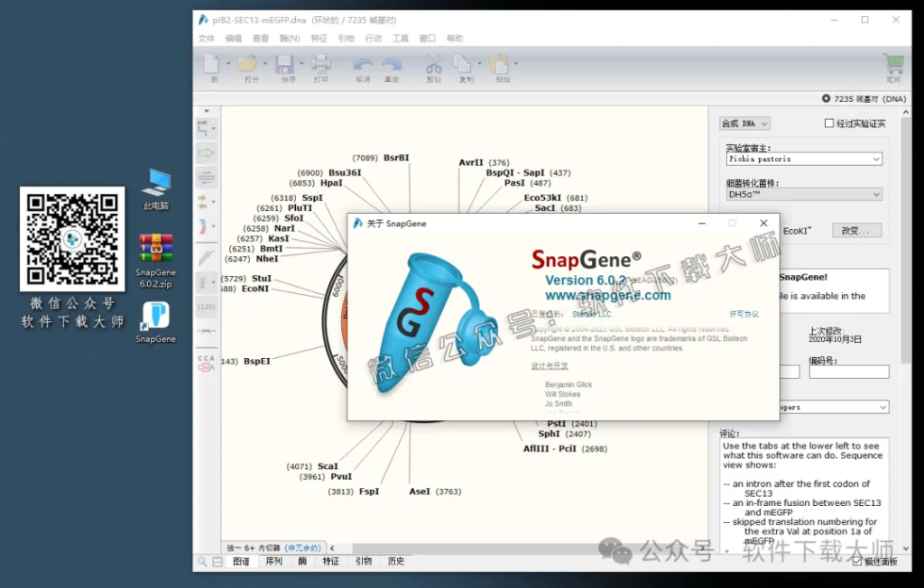Click the 打印 printer icon
The height and width of the screenshot is (588, 924).
point(322,66)
